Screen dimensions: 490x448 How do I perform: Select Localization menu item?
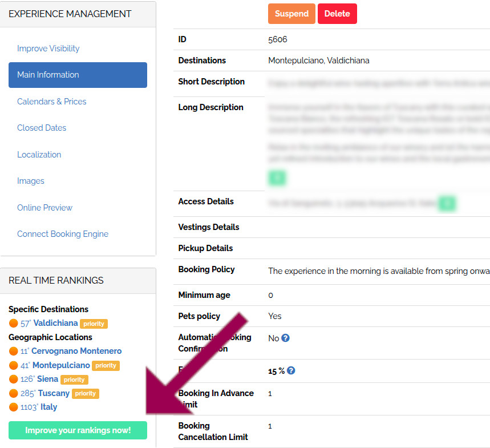tap(39, 155)
